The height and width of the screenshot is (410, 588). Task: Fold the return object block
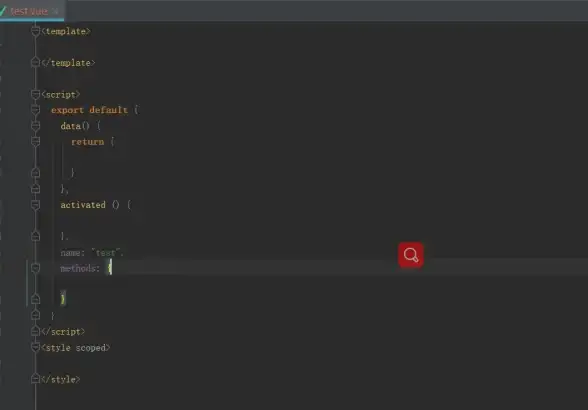click(36, 141)
